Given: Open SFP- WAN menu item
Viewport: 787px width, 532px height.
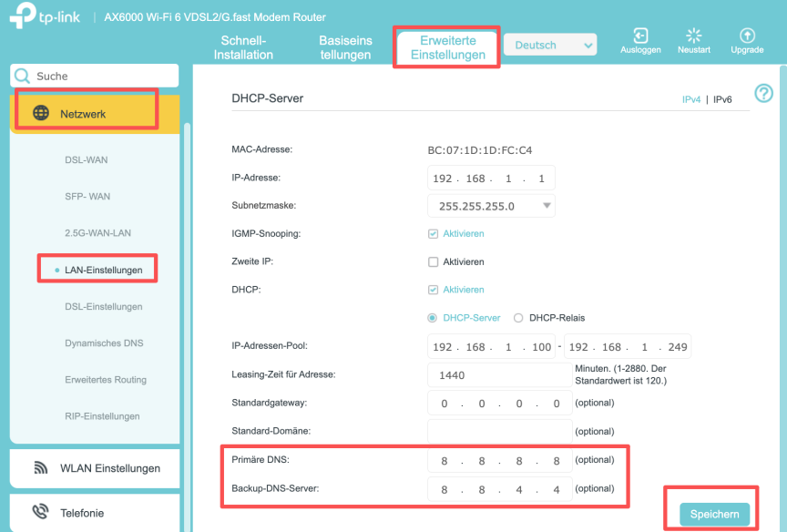Looking at the screenshot, I should click(87, 196).
